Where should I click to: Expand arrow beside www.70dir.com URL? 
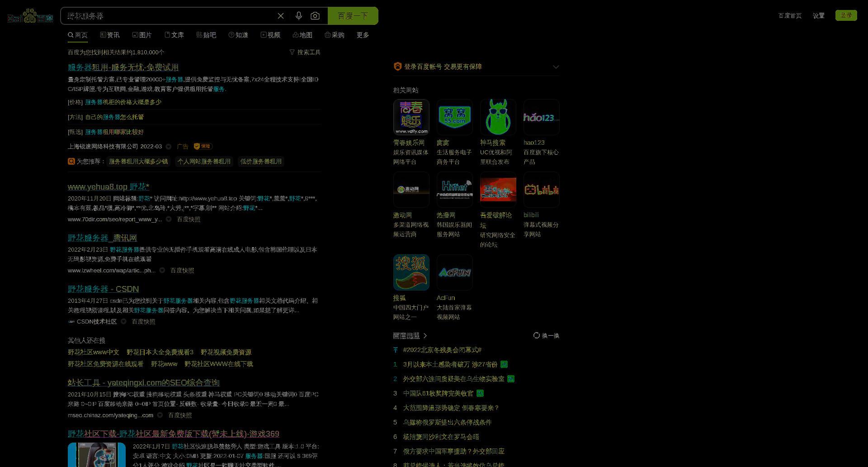169,219
